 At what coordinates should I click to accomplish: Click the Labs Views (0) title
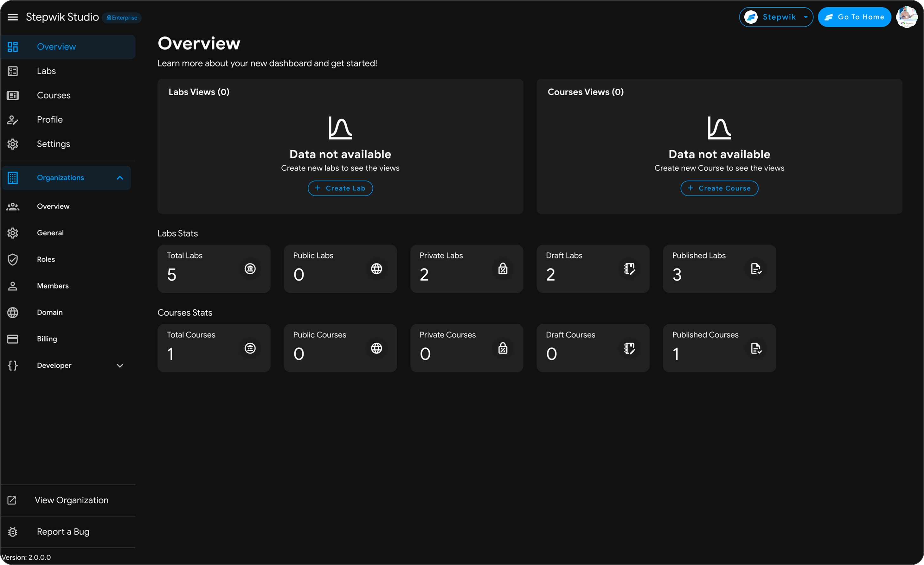pos(199,92)
